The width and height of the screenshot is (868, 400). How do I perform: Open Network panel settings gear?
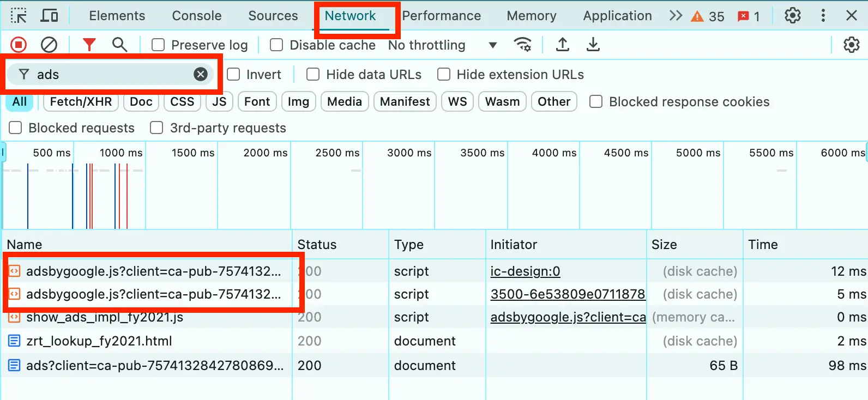(x=851, y=45)
